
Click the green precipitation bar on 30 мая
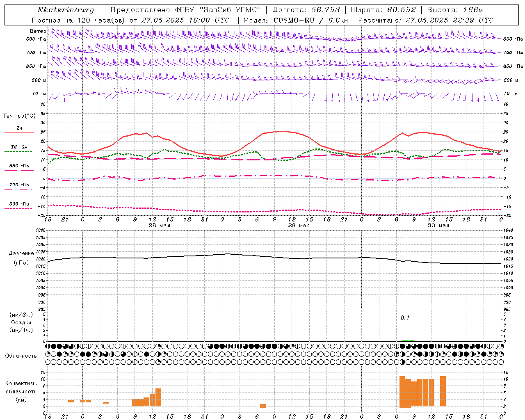(x=408, y=341)
